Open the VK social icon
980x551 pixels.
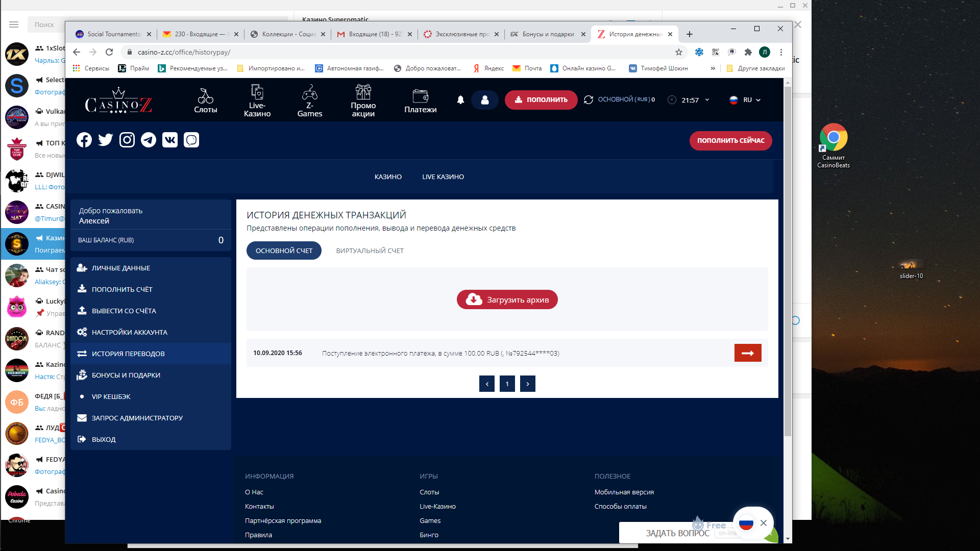(170, 140)
